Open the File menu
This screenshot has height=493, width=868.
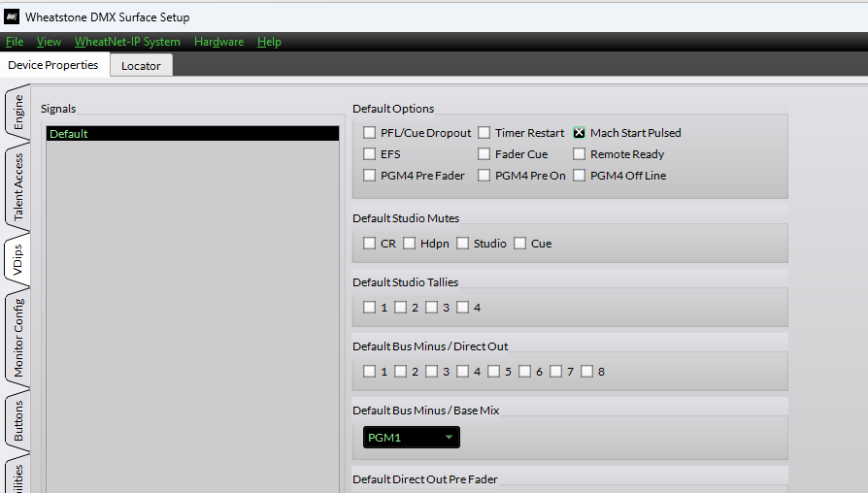tap(15, 42)
